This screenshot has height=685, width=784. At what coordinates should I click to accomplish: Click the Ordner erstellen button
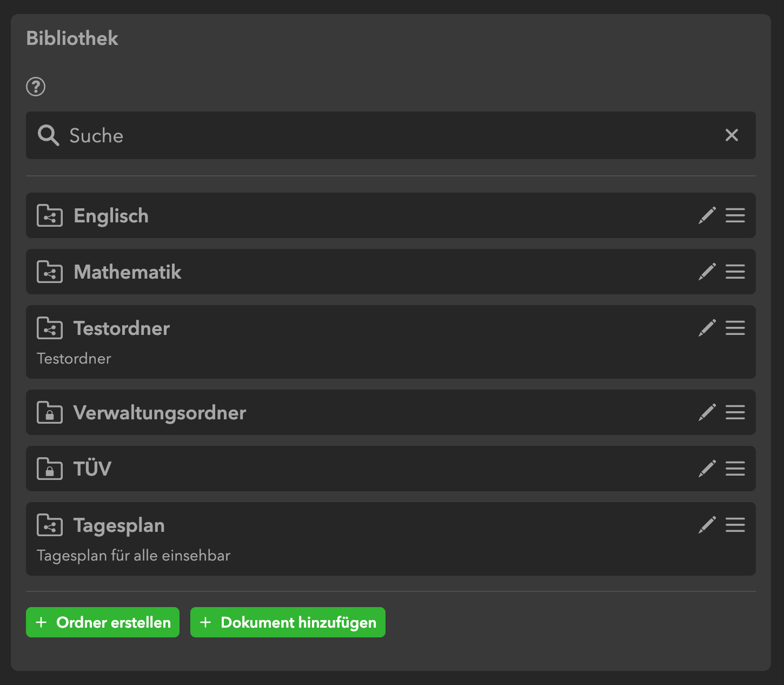pyautogui.click(x=103, y=622)
